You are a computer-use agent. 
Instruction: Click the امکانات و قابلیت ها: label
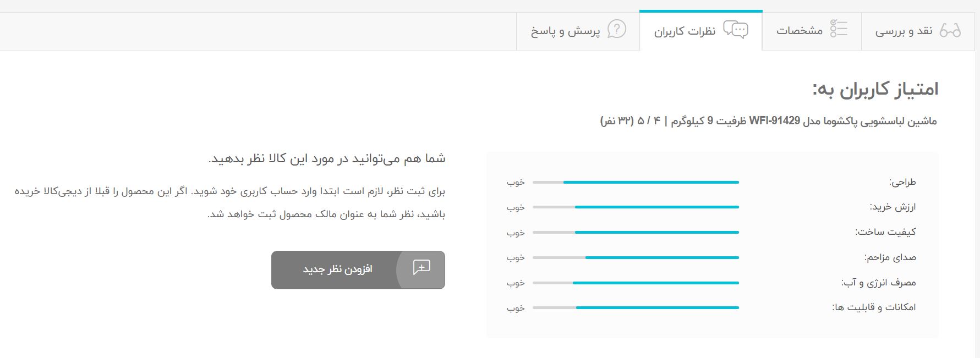pos(874,307)
